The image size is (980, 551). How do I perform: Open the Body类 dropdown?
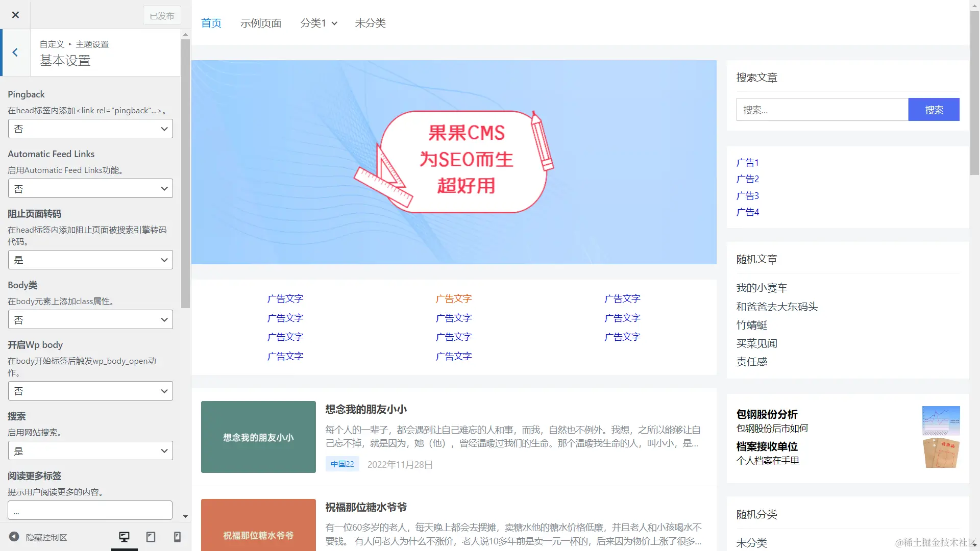90,320
